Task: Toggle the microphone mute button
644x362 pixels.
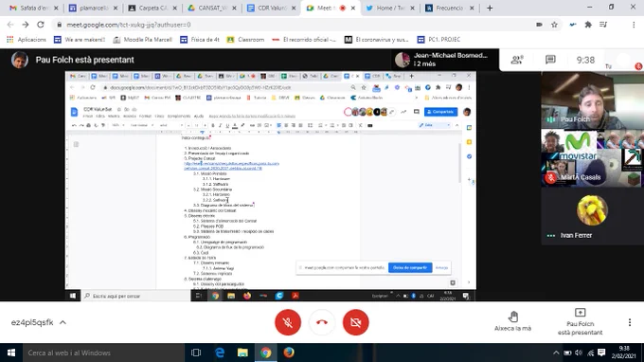Action: (288, 322)
